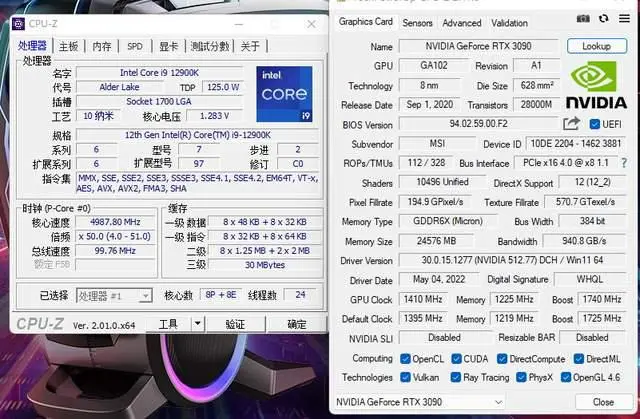
Task: Click the BIOS export share icon
Action: [571, 124]
